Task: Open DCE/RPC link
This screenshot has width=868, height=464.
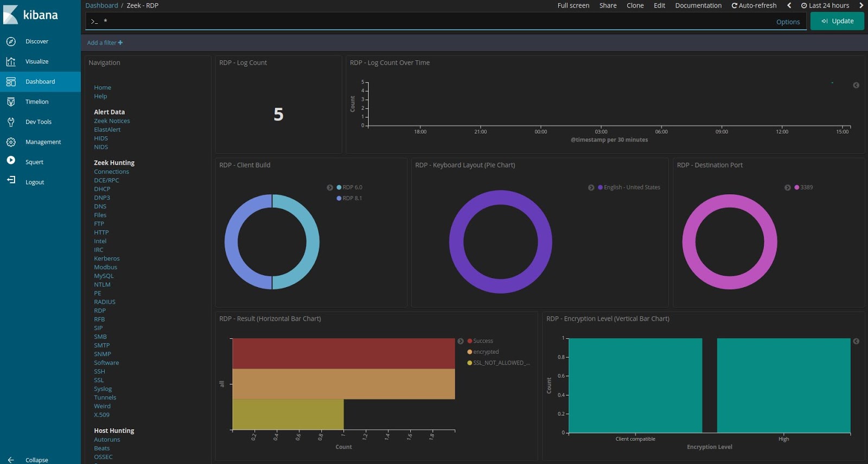Action: [106, 180]
